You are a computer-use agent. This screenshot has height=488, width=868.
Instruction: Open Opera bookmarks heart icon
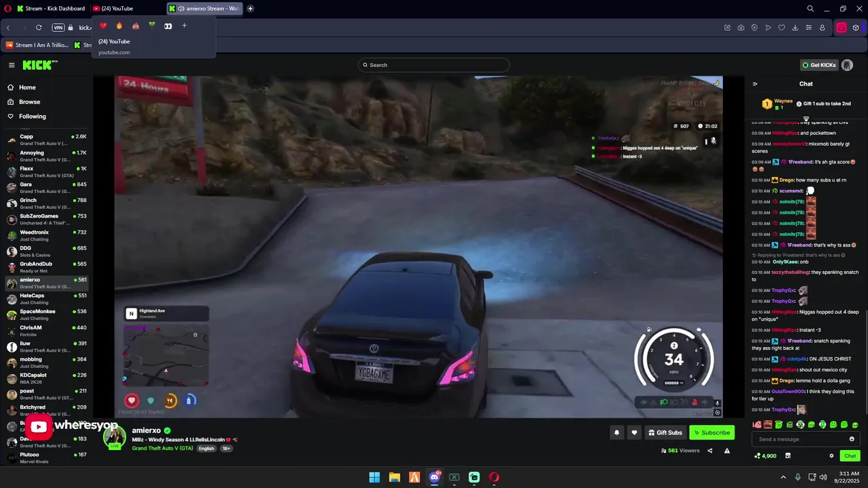(781, 28)
